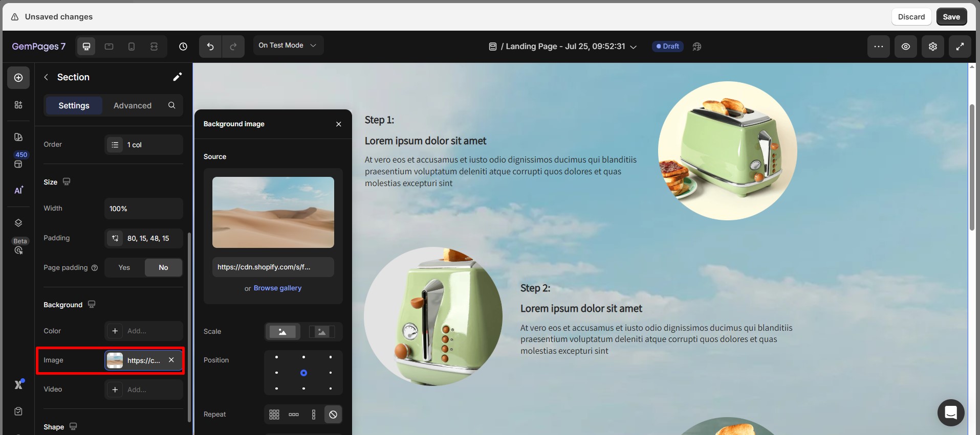Open the Order 1 col dropdown

coord(144,145)
